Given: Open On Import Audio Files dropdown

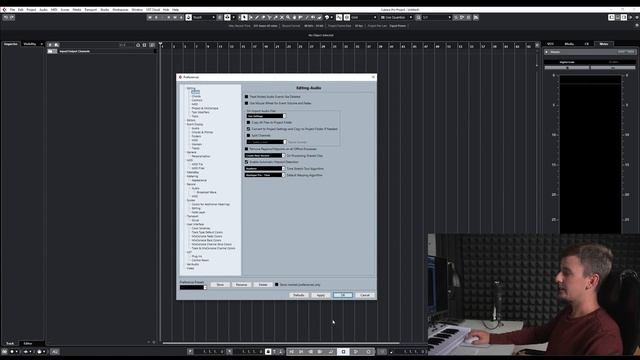Looking at the screenshot, I should tap(267, 116).
